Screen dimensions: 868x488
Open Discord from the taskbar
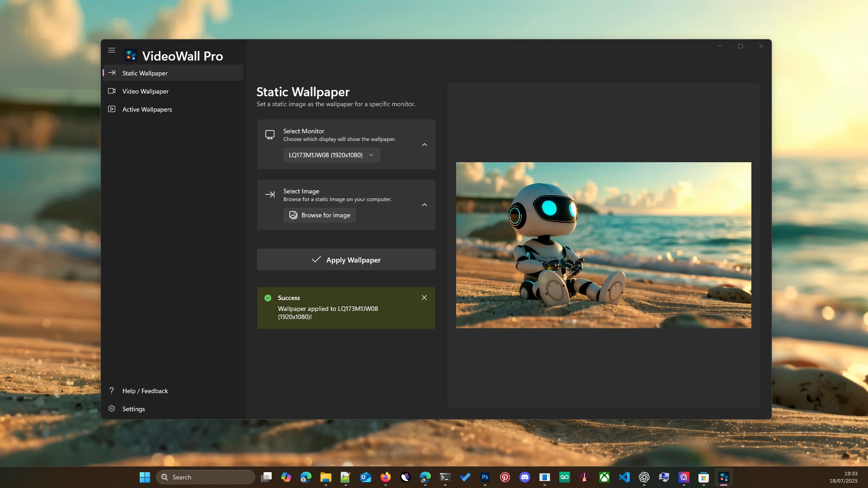525,477
